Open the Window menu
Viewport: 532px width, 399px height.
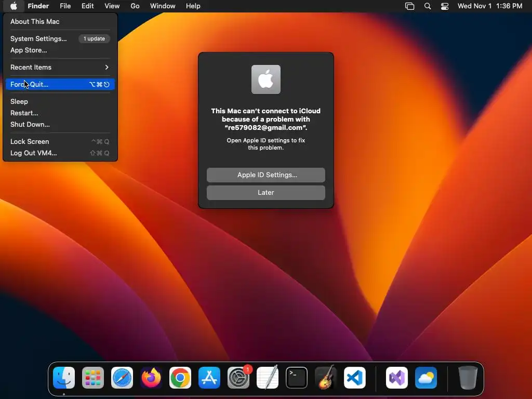click(x=163, y=6)
